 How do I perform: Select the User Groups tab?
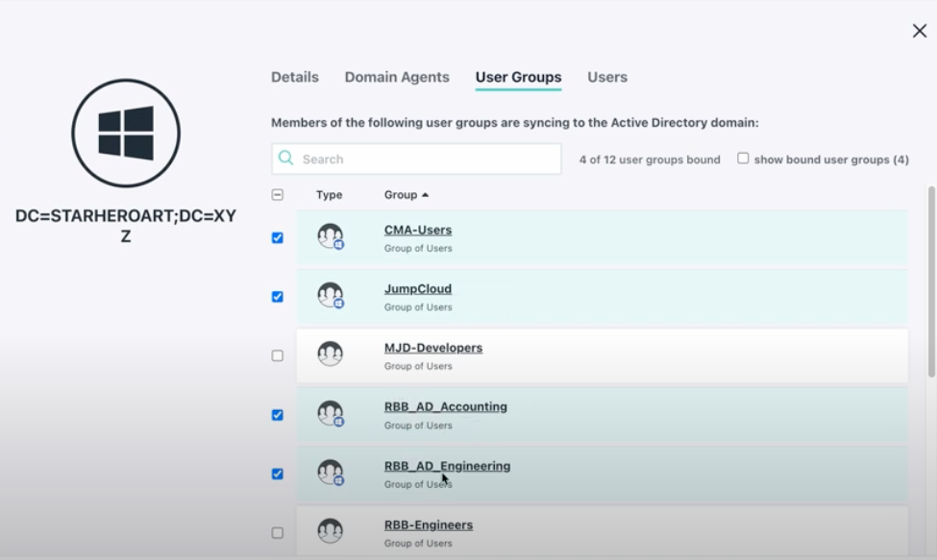point(519,77)
